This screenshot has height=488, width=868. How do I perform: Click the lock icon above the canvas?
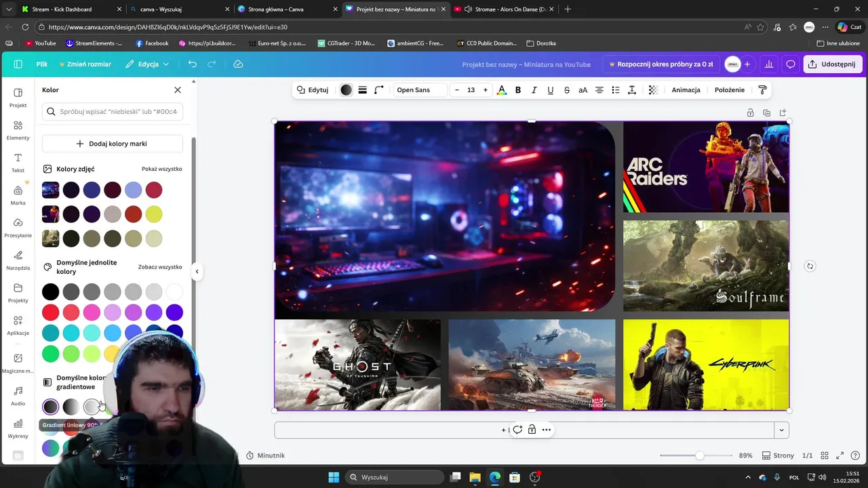(x=750, y=113)
